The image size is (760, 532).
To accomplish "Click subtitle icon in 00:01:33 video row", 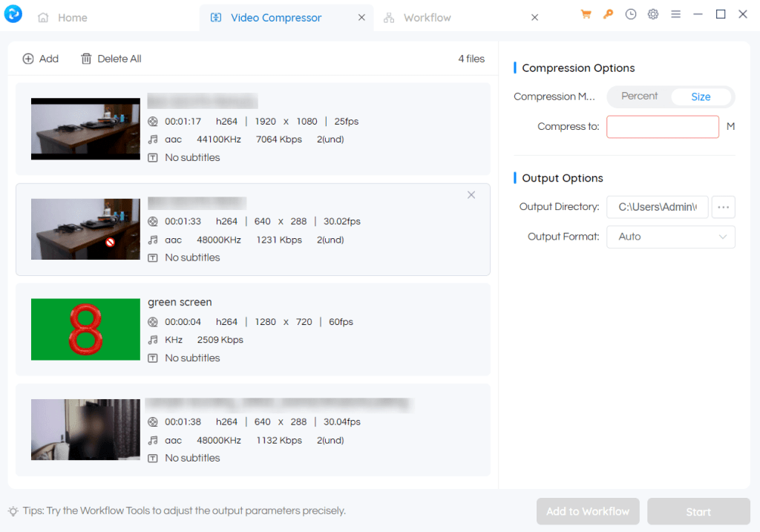I will click(x=153, y=257).
